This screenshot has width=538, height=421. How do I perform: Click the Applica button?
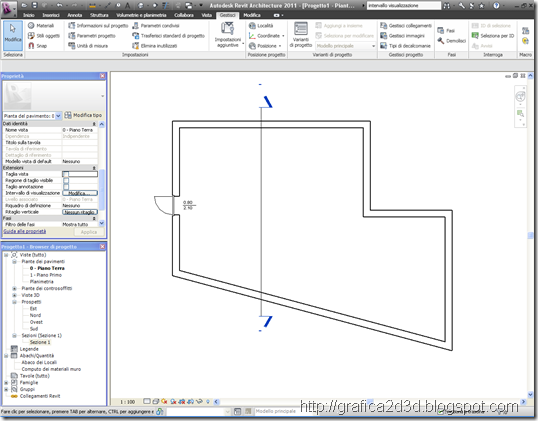89,232
